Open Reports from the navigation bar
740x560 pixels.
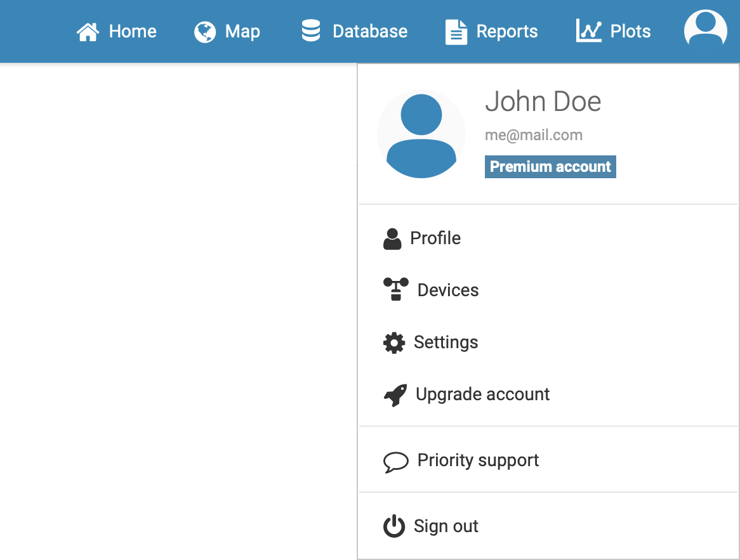[x=492, y=32]
